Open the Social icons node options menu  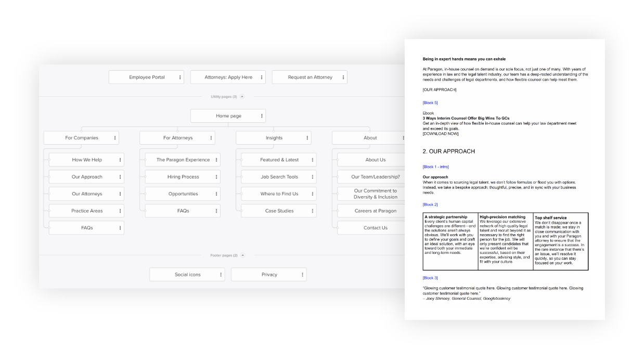[221, 275]
